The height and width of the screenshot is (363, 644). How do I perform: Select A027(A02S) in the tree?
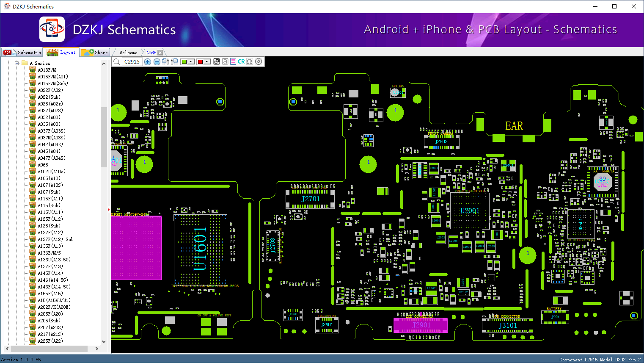pos(50,111)
